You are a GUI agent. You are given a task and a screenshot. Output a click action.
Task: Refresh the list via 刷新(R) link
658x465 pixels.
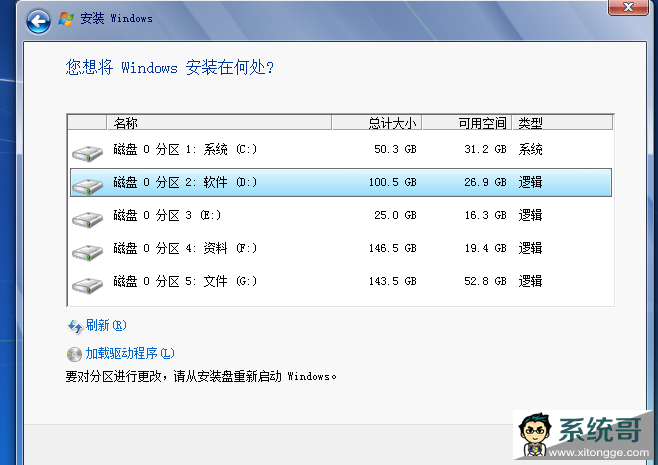[x=106, y=325]
